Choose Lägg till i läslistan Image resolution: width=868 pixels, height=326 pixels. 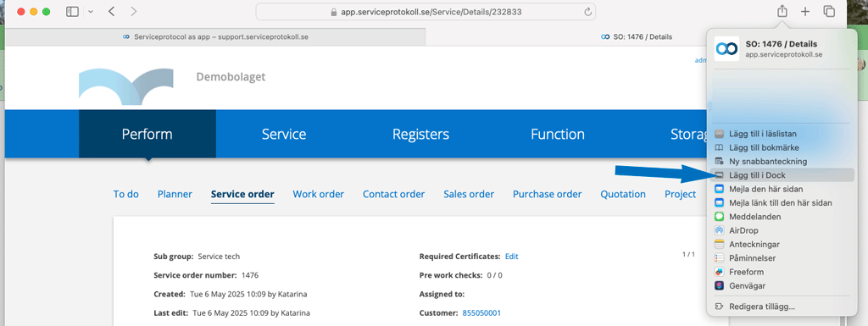pos(781,134)
